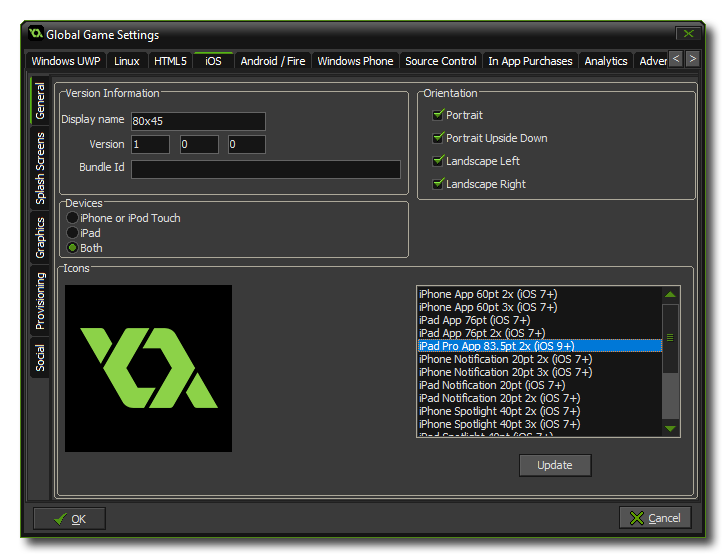The width and height of the screenshot is (726, 558).
Task: Disable Landscape Left orientation
Action: coord(438,161)
